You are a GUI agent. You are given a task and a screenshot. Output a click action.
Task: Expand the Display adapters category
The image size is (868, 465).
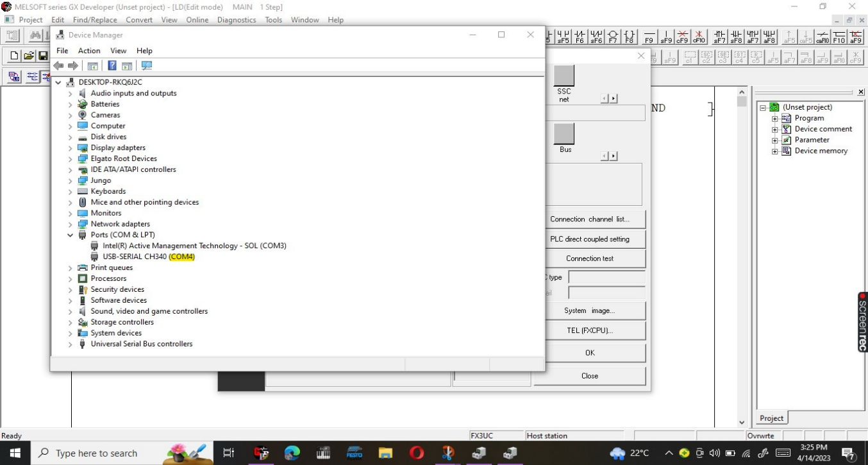click(71, 148)
